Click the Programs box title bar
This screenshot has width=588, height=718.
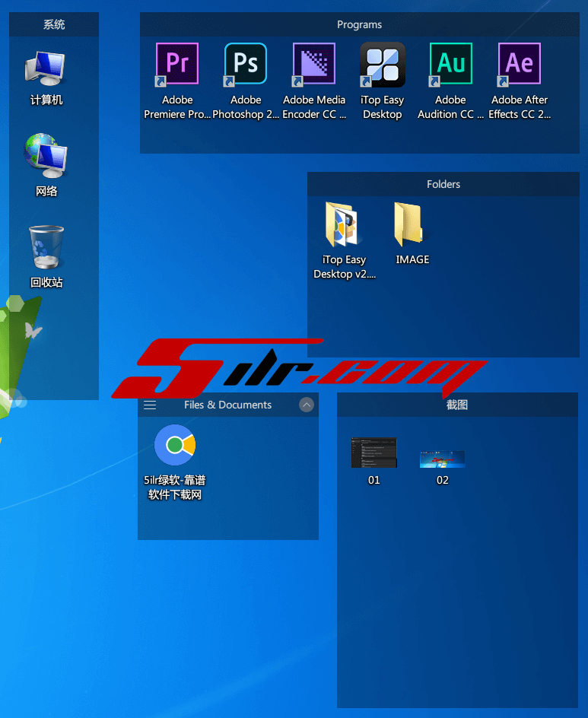pyautogui.click(x=359, y=24)
